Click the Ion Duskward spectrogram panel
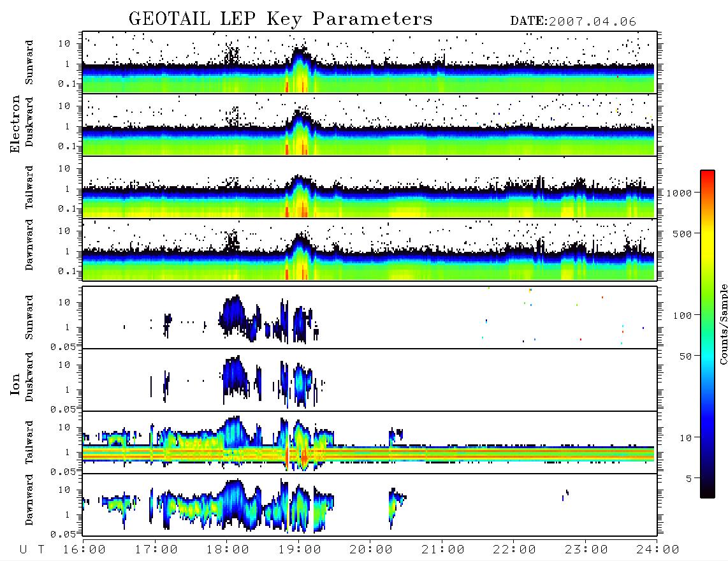 tap(370, 380)
